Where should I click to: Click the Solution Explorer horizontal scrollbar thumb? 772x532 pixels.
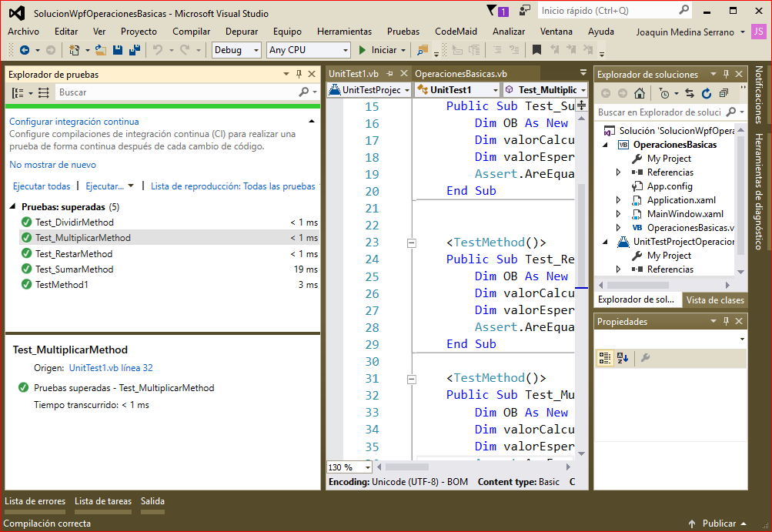pyautogui.click(x=638, y=285)
